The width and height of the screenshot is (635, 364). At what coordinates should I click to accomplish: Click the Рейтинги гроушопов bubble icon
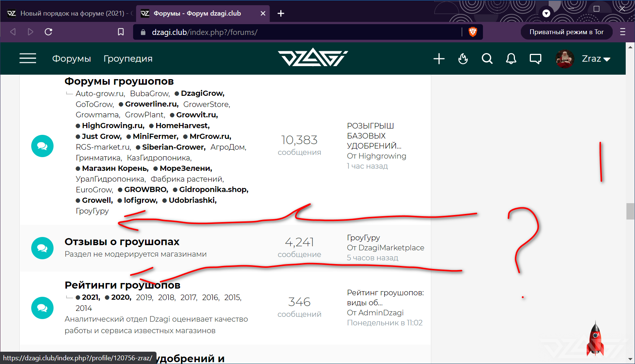[42, 308]
